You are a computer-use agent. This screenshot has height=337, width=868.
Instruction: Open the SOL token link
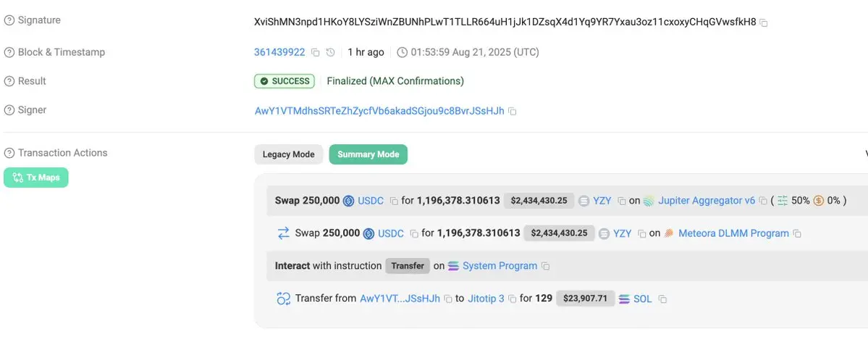[642, 299]
